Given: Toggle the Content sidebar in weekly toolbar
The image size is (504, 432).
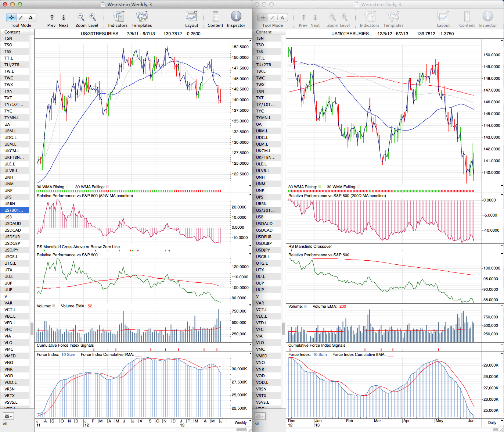Looking at the screenshot, I should pos(215,17).
